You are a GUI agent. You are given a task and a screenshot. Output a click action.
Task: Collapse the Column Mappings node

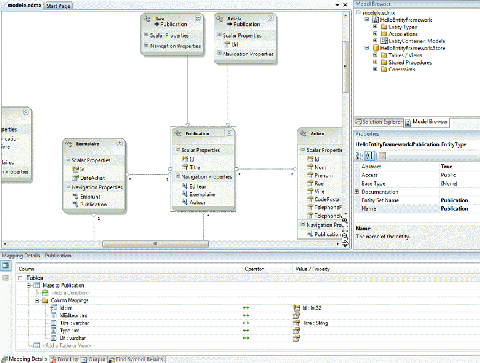pyautogui.click(x=37, y=300)
